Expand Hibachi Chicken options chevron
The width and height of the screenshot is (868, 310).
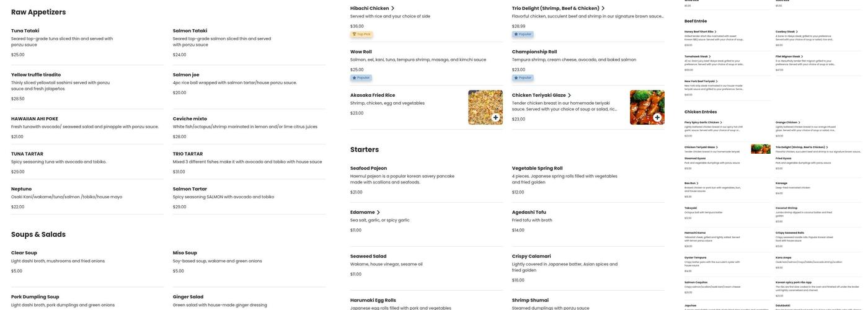click(x=392, y=8)
